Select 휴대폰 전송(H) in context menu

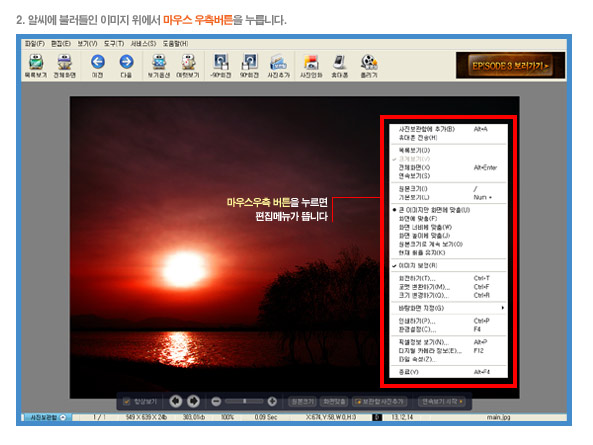tap(448, 138)
